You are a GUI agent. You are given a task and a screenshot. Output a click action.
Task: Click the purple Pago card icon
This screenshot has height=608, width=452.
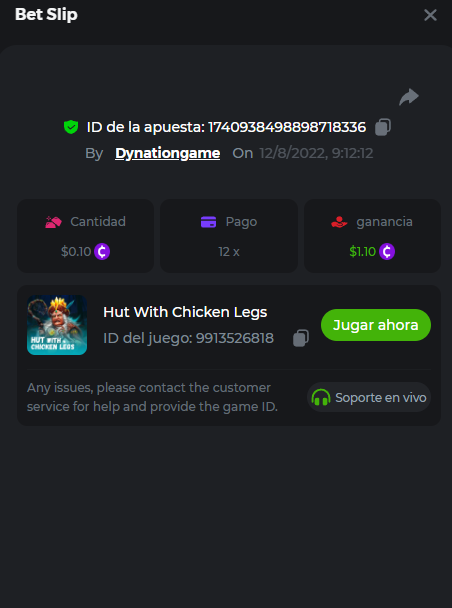pyautogui.click(x=209, y=222)
